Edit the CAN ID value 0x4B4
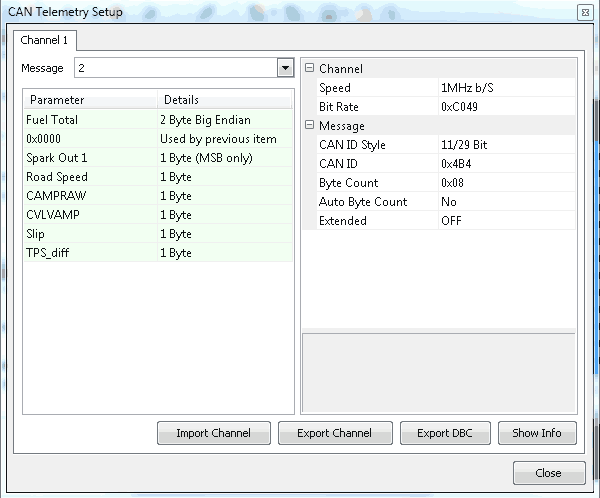The width and height of the screenshot is (600, 498). coord(505,164)
